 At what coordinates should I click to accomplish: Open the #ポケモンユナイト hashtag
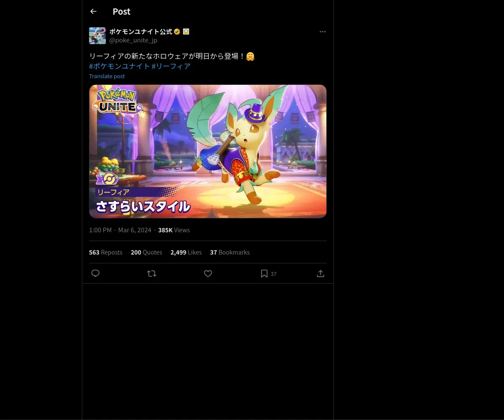pos(119,66)
